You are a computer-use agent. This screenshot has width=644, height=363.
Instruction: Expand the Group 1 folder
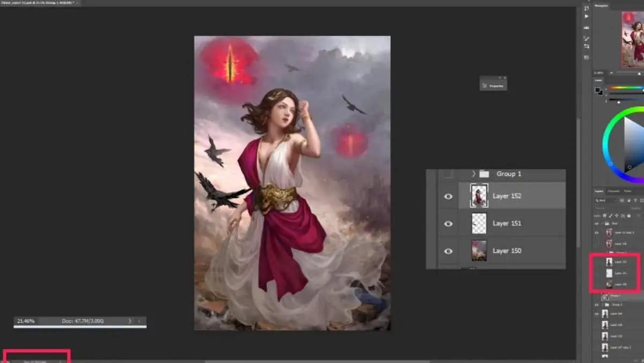473,173
